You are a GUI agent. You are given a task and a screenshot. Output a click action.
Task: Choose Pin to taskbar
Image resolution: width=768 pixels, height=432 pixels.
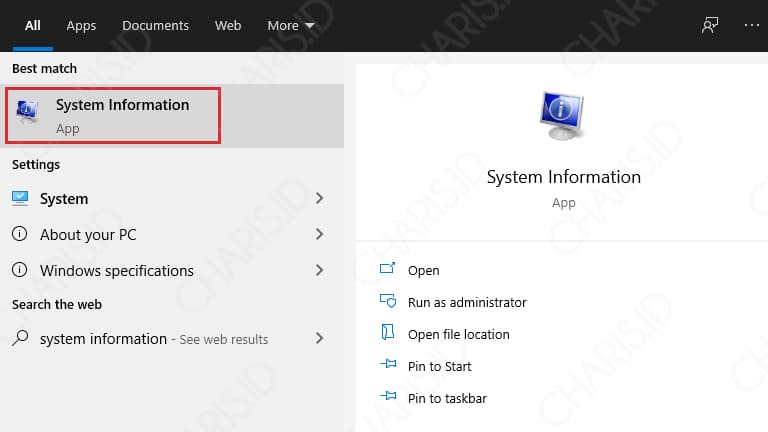point(447,398)
